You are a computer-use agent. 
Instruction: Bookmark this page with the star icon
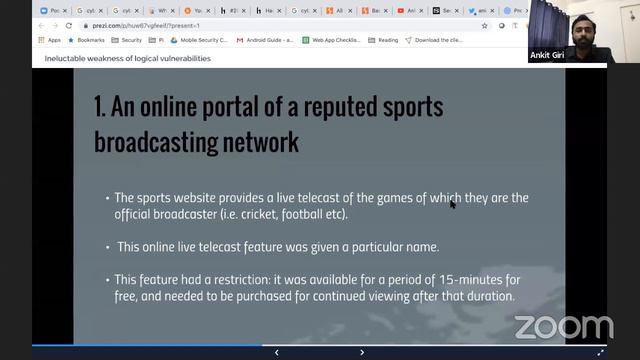[x=484, y=26]
